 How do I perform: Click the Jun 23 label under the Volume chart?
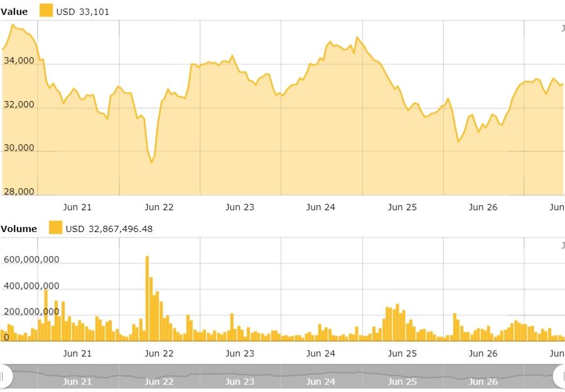click(240, 354)
